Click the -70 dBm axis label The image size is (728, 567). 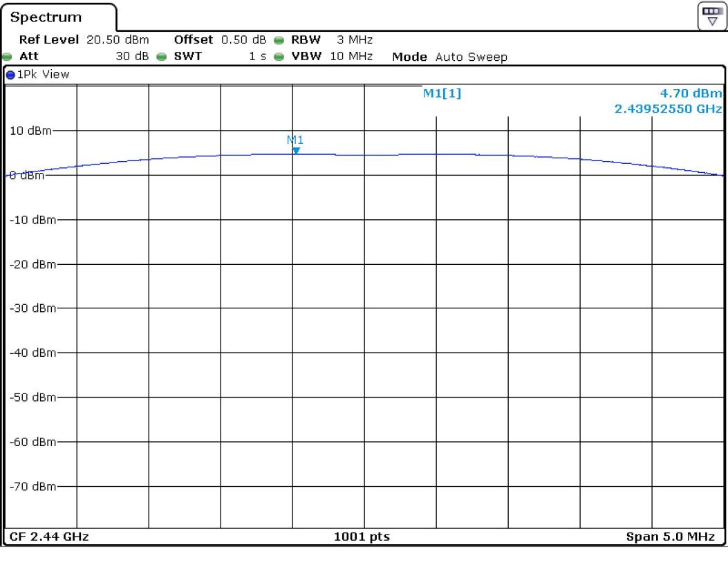(32, 487)
